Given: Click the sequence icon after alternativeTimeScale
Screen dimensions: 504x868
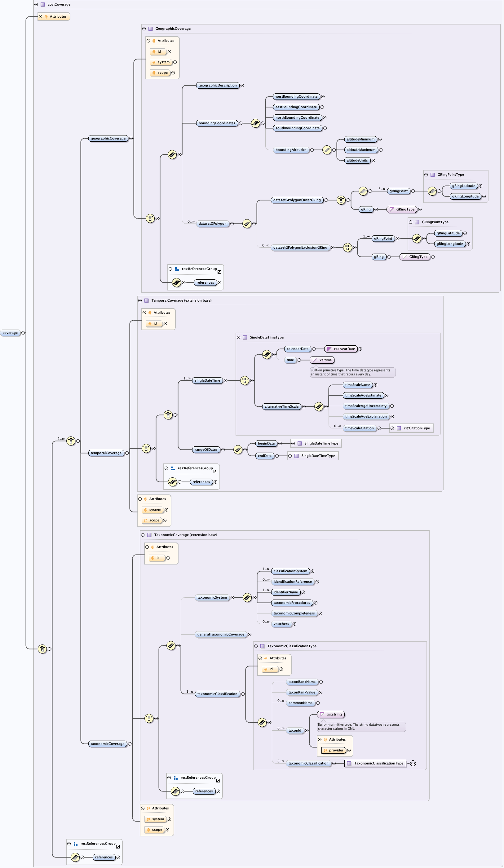Looking at the screenshot, I should (319, 407).
